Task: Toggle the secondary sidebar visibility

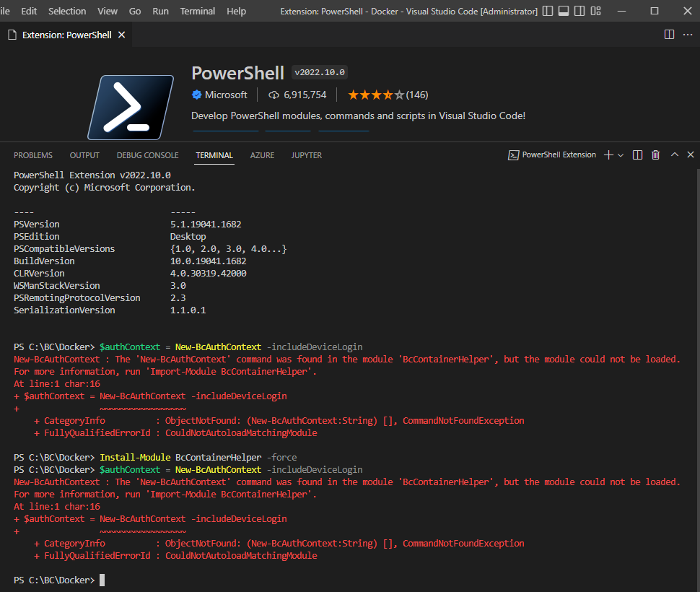Action: pos(579,10)
